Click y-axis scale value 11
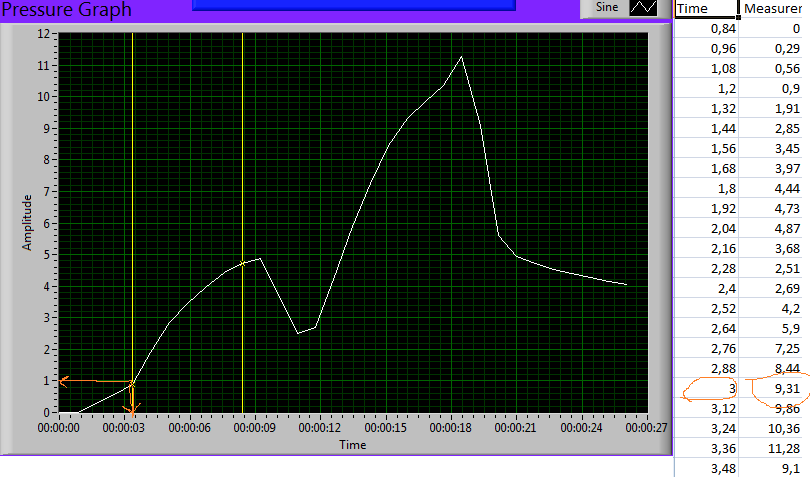 (43, 66)
